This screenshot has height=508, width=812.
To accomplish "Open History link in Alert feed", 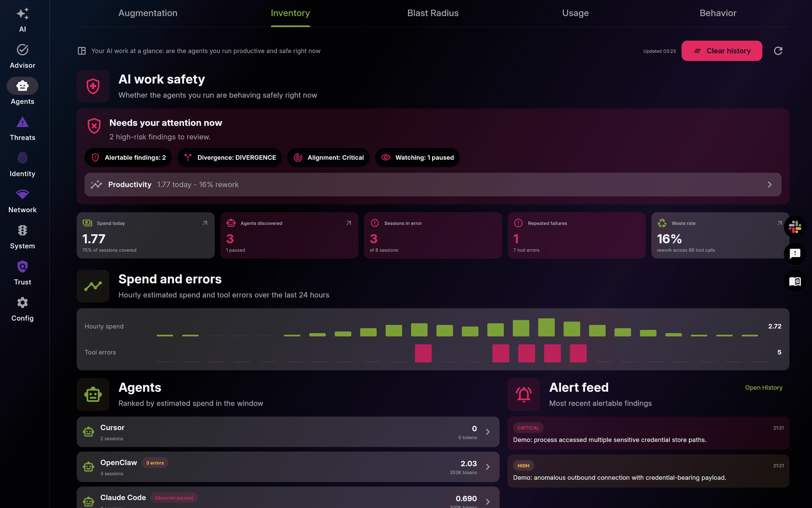I will pos(764,387).
